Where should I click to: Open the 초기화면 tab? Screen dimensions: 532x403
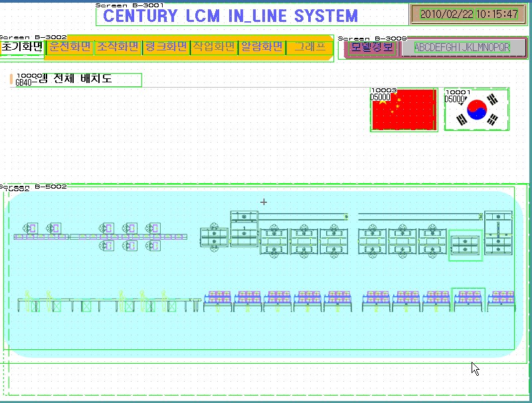click(22, 47)
